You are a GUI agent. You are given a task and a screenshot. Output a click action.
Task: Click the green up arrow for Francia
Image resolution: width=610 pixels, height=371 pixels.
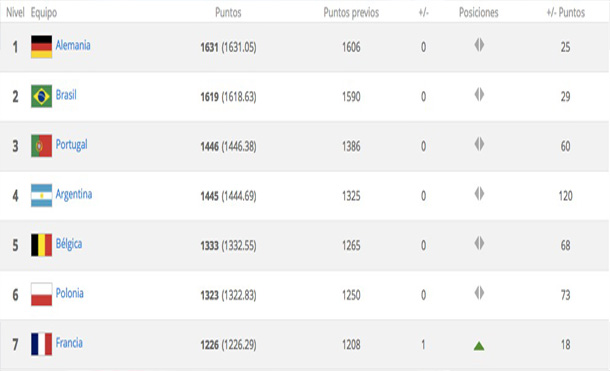479,346
